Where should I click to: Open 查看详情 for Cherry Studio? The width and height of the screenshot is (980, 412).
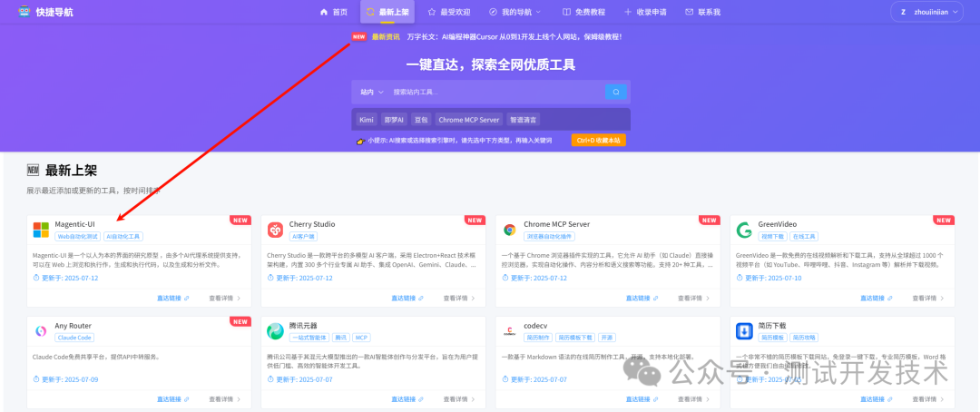459,299
